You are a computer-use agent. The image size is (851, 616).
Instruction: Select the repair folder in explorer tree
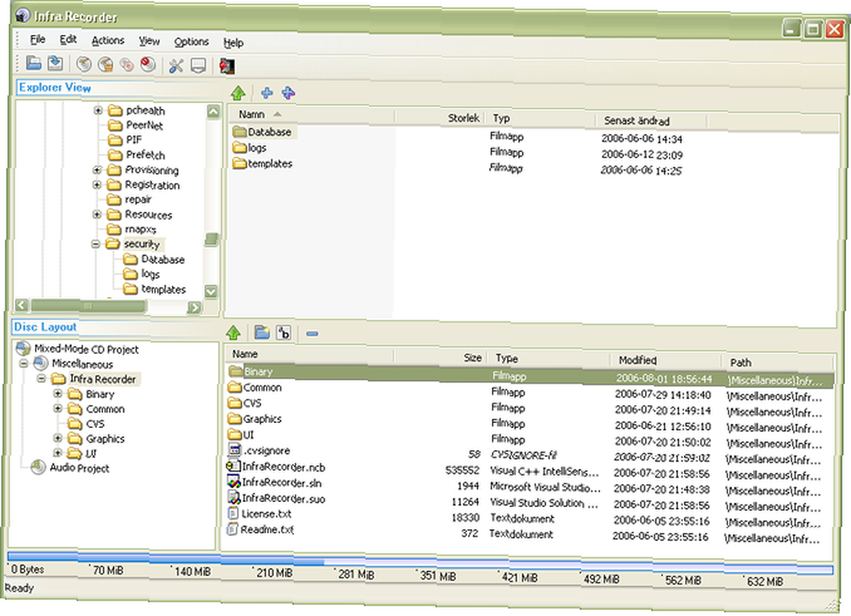coord(138,199)
